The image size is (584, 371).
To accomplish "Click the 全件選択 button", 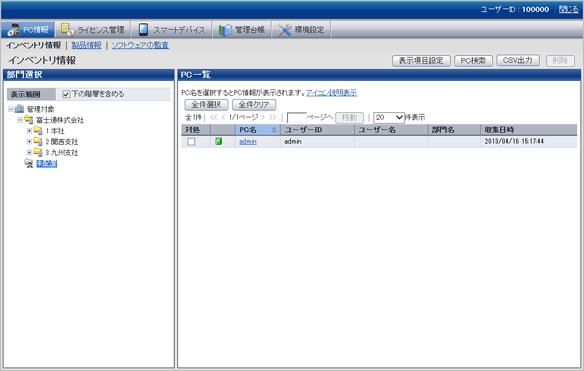I will [206, 105].
